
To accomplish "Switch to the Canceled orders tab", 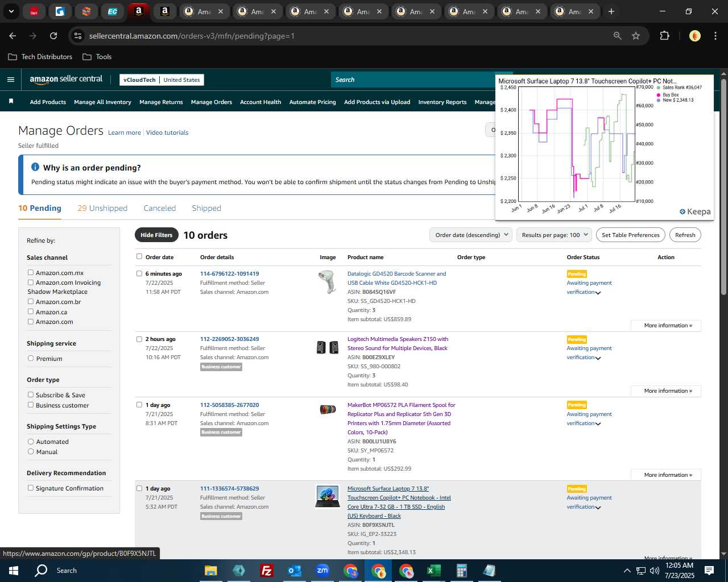I will [160, 208].
